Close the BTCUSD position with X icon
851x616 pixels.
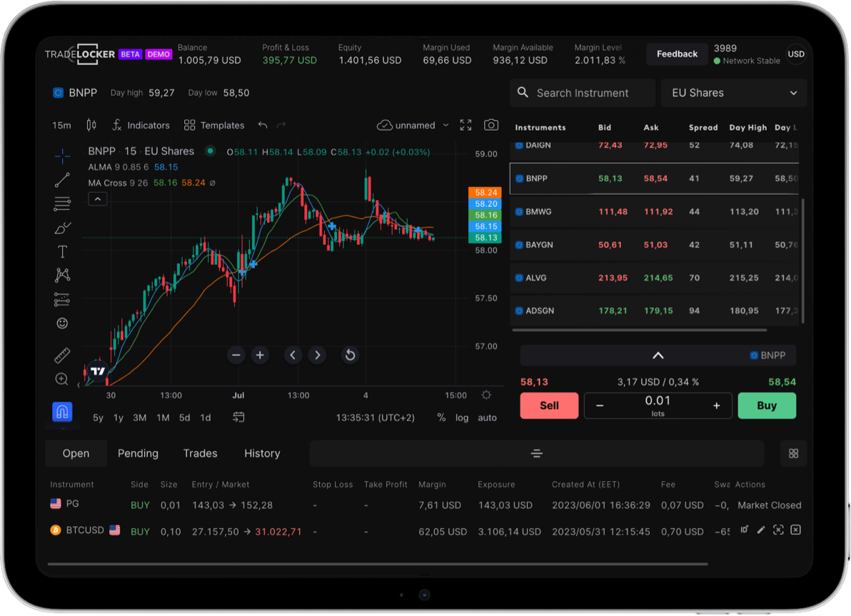coord(795,530)
